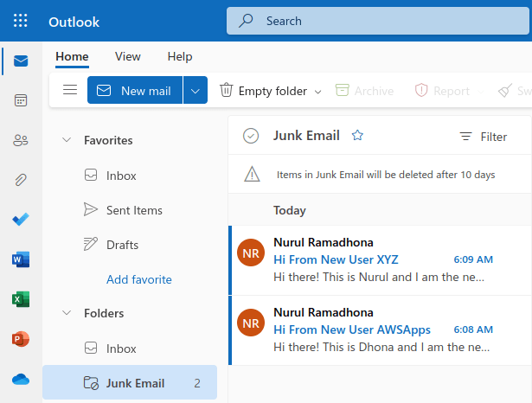Image resolution: width=532 pixels, height=403 pixels.
Task: Click the Archive box icon
Action: pyautogui.click(x=342, y=90)
